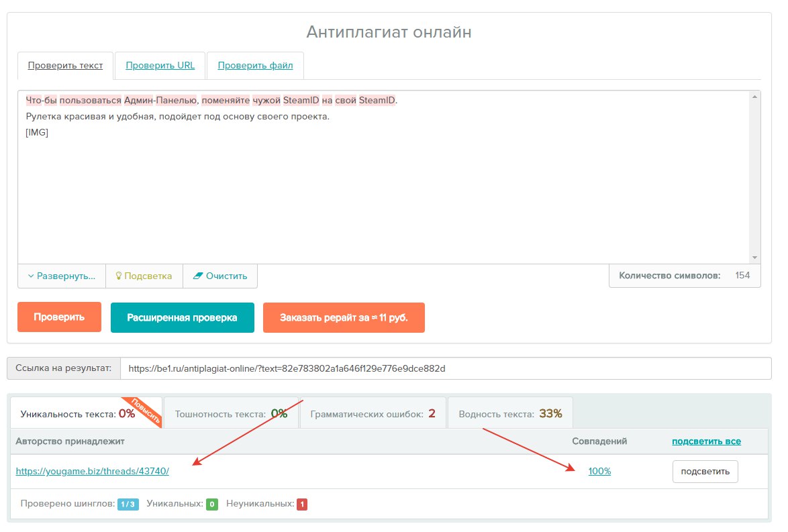Switch to the Проверить URL tab

160,65
